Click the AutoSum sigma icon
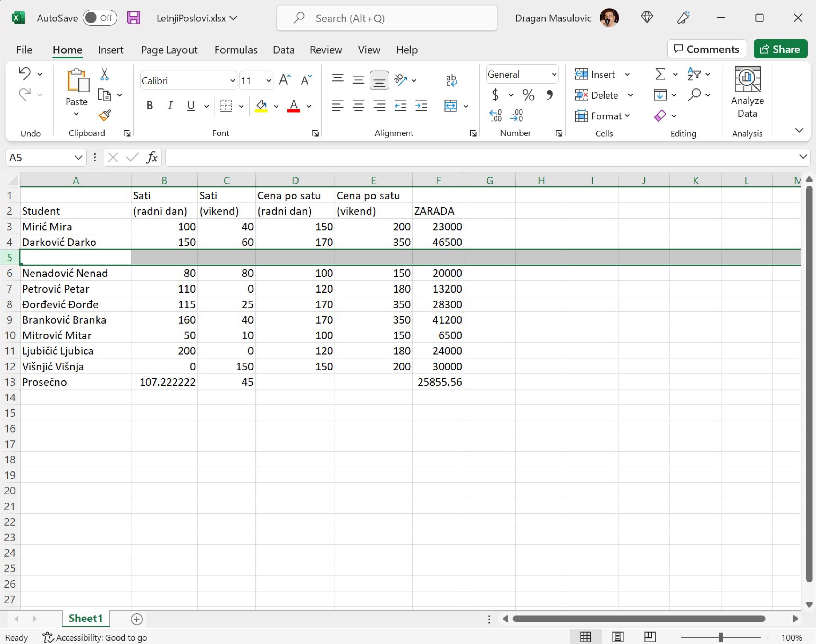The image size is (816, 644). pyautogui.click(x=660, y=74)
